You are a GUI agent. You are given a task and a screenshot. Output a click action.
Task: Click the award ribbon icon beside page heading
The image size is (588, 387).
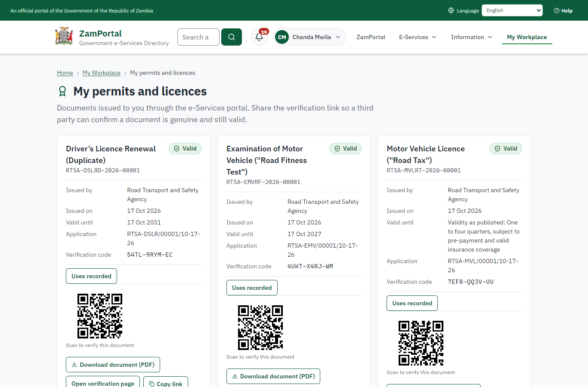point(62,91)
